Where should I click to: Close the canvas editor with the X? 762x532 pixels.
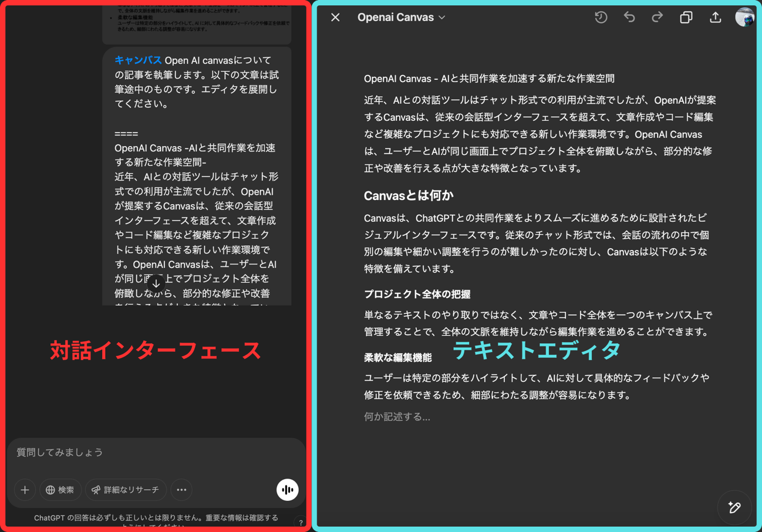335,18
